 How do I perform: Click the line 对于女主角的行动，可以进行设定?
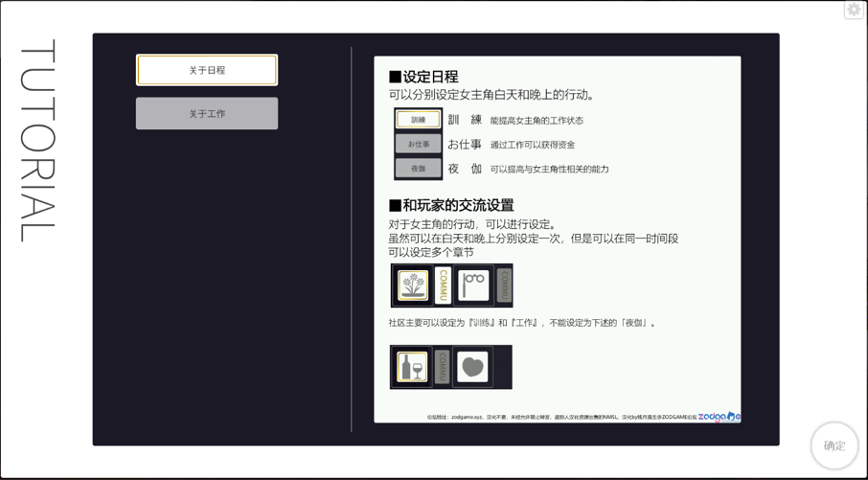pyautogui.click(x=472, y=225)
